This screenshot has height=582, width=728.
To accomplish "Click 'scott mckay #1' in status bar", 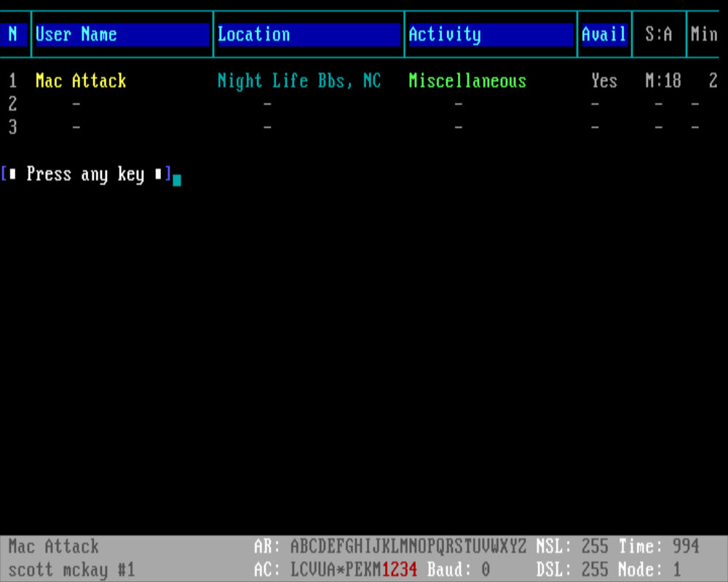I will tap(71, 570).
